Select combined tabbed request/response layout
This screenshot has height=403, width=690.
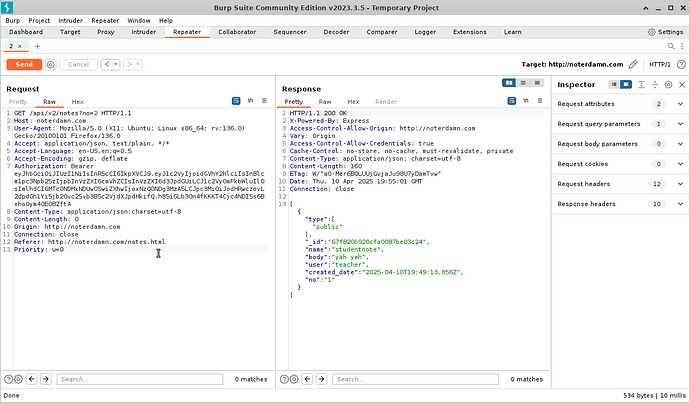537,83
